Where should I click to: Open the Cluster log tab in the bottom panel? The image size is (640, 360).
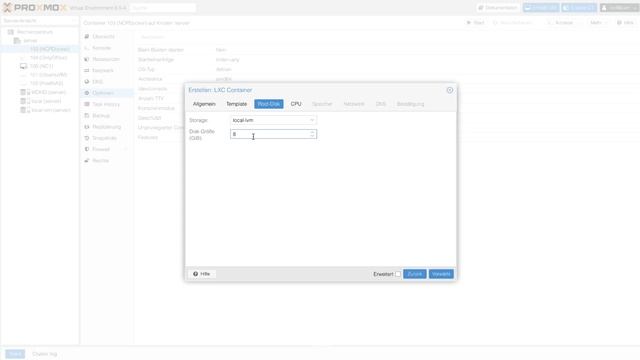44,354
